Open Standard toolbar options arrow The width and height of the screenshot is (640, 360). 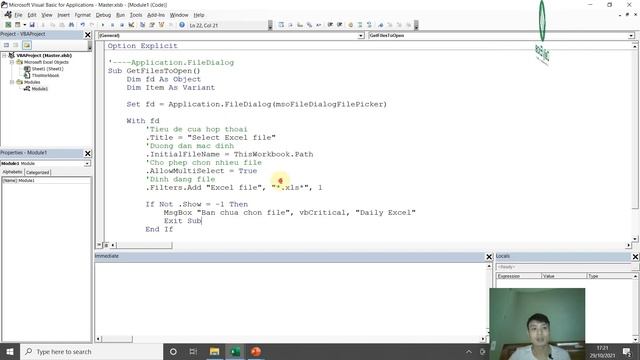tap(270, 25)
